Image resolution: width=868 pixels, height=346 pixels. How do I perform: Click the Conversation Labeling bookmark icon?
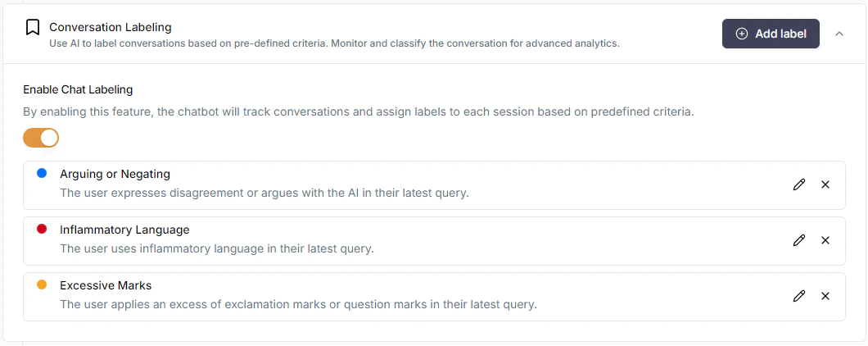[x=33, y=28]
